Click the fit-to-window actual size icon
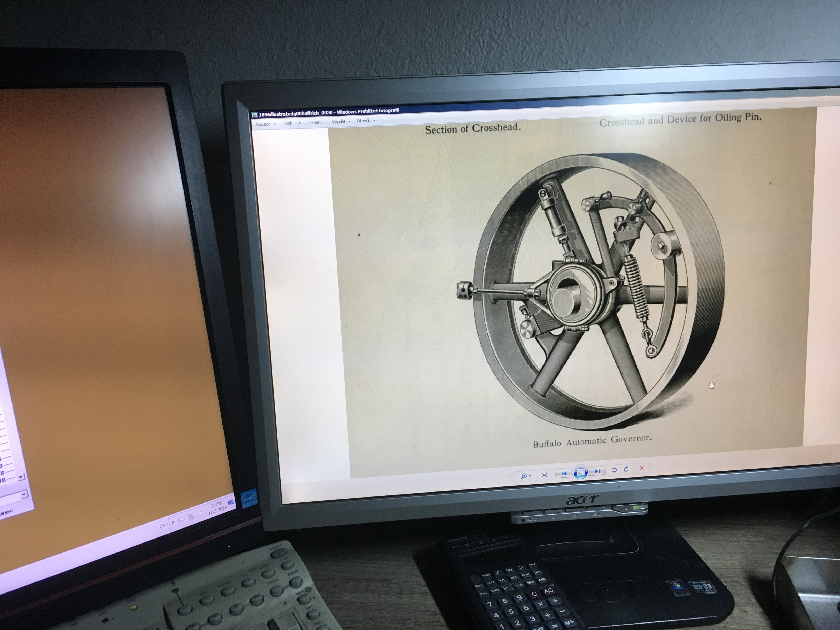840x630 pixels. tap(544, 475)
